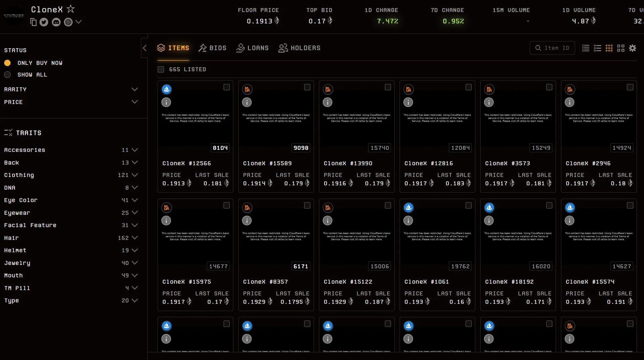Join the collection's Discord via its icon
The width and height of the screenshot is (644, 360).
click(56, 22)
